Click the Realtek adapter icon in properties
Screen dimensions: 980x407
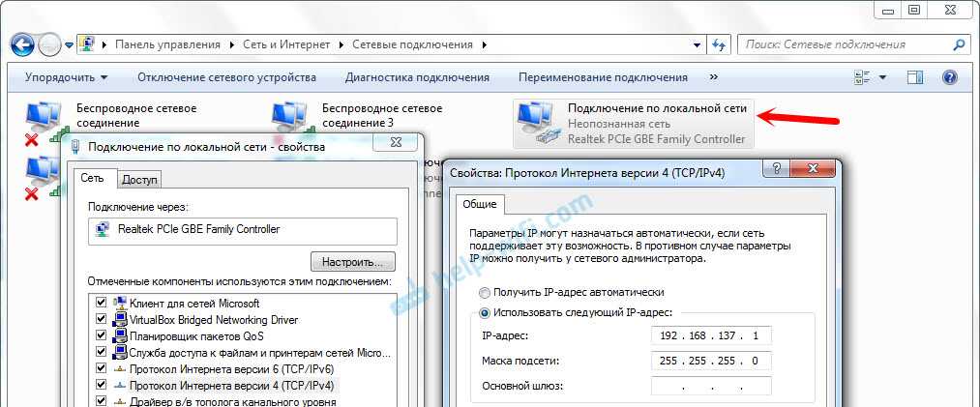pyautogui.click(x=102, y=230)
